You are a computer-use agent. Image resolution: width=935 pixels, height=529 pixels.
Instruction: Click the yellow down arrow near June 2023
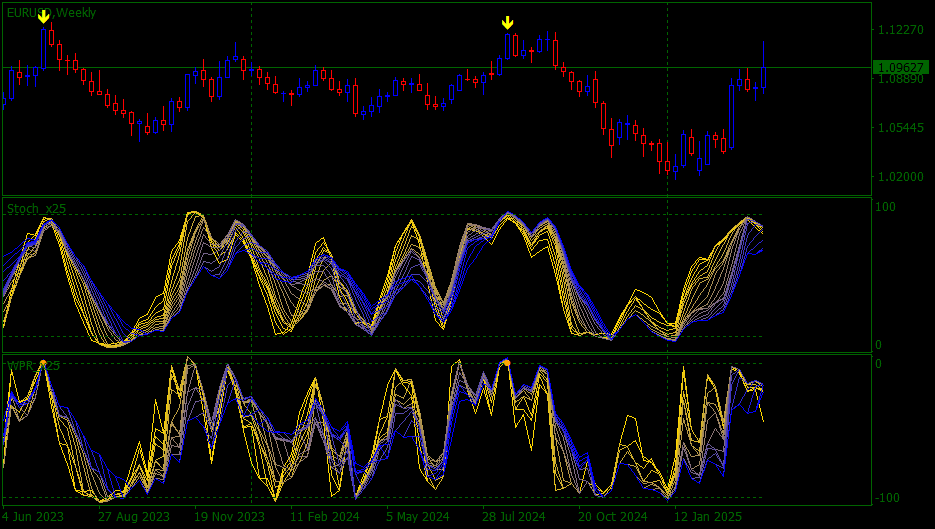43,17
